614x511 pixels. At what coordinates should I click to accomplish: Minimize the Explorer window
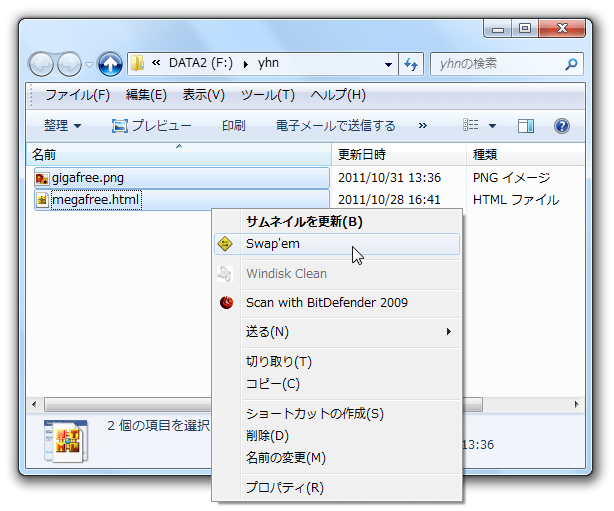(x=498, y=29)
